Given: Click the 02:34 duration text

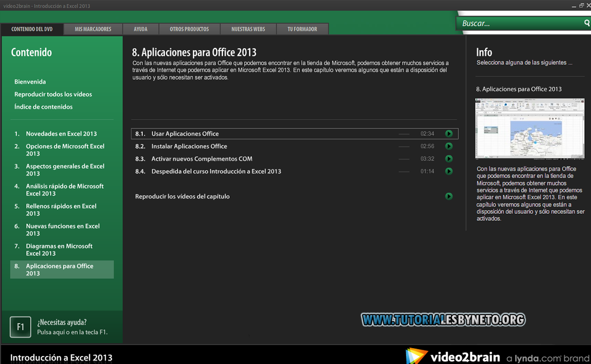Looking at the screenshot, I should [x=427, y=134].
